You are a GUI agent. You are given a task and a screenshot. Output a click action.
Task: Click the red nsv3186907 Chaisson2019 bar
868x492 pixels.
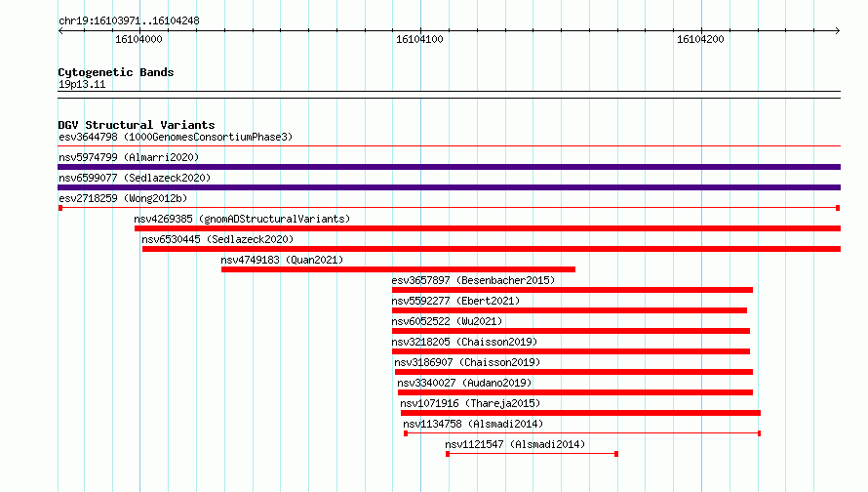point(573,372)
